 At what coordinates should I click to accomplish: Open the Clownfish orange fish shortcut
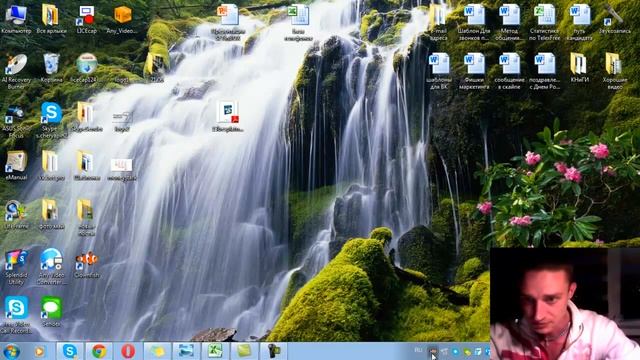[87, 264]
